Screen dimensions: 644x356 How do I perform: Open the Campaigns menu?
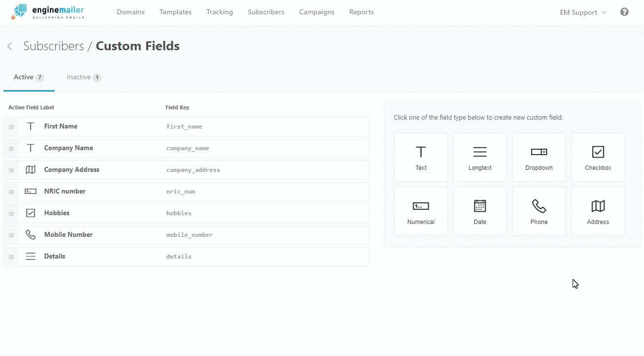[x=317, y=12]
